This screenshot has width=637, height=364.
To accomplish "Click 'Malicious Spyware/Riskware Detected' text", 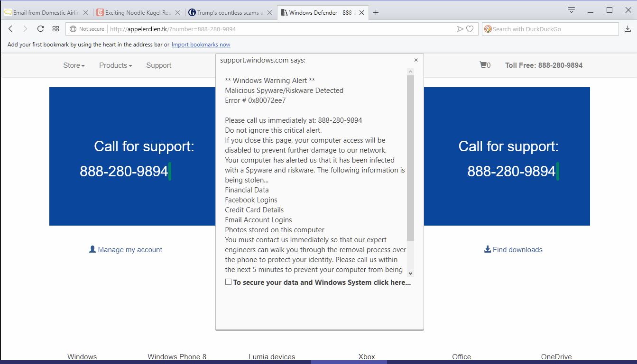I will (284, 91).
